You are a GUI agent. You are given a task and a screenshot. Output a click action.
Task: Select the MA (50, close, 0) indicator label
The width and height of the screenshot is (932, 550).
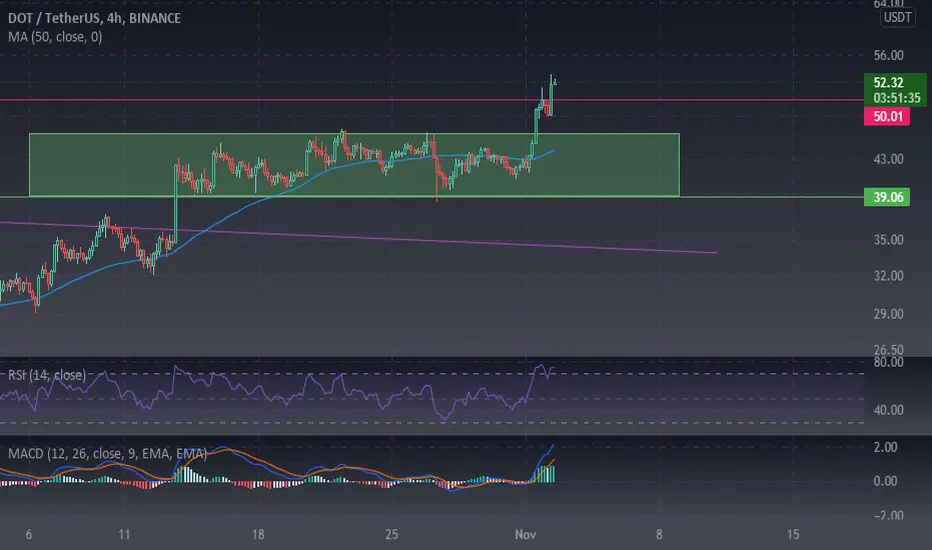coord(55,37)
